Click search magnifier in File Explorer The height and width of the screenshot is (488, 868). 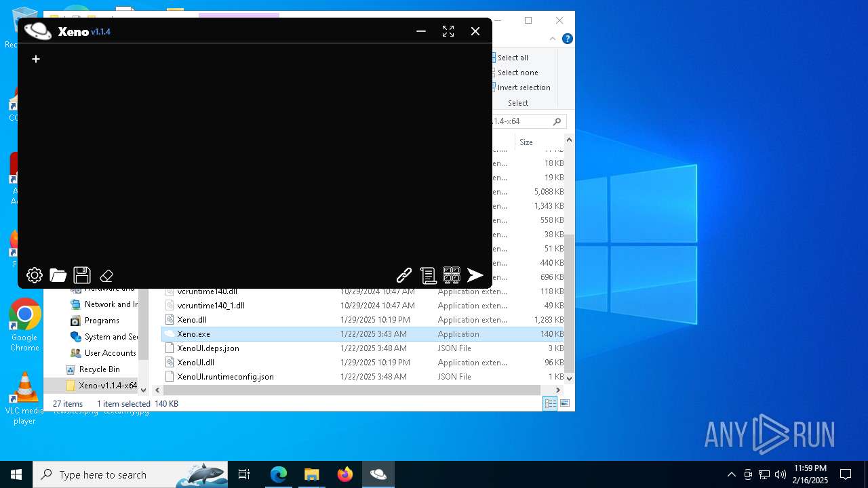point(557,121)
